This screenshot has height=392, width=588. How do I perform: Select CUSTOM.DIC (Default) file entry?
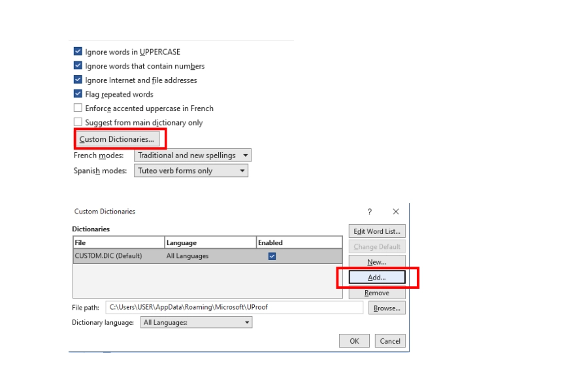[108, 256]
